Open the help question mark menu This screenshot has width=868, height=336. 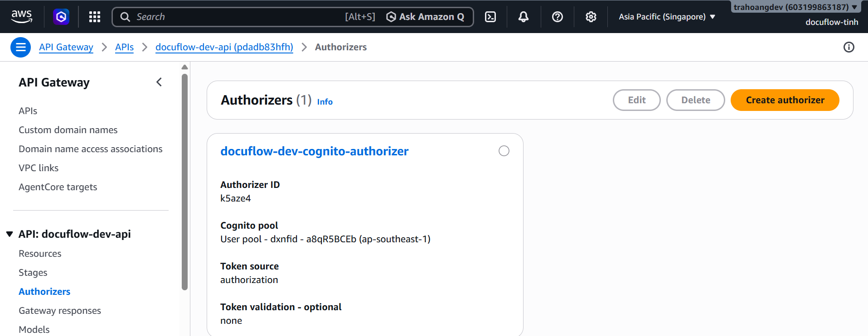[558, 17]
